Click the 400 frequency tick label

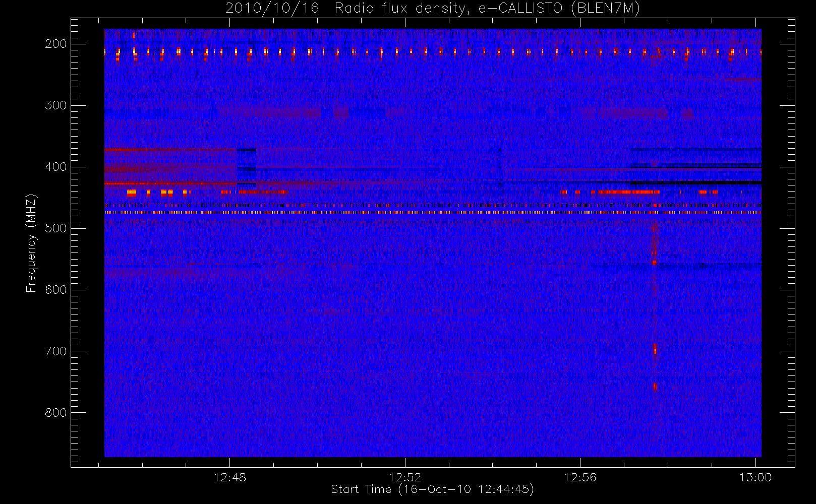click(56, 167)
